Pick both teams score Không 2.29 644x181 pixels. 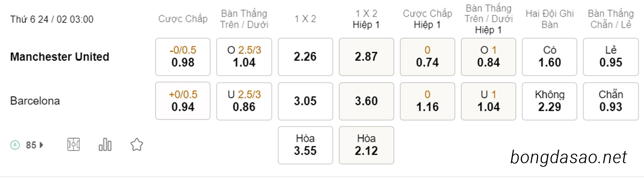coord(550,101)
